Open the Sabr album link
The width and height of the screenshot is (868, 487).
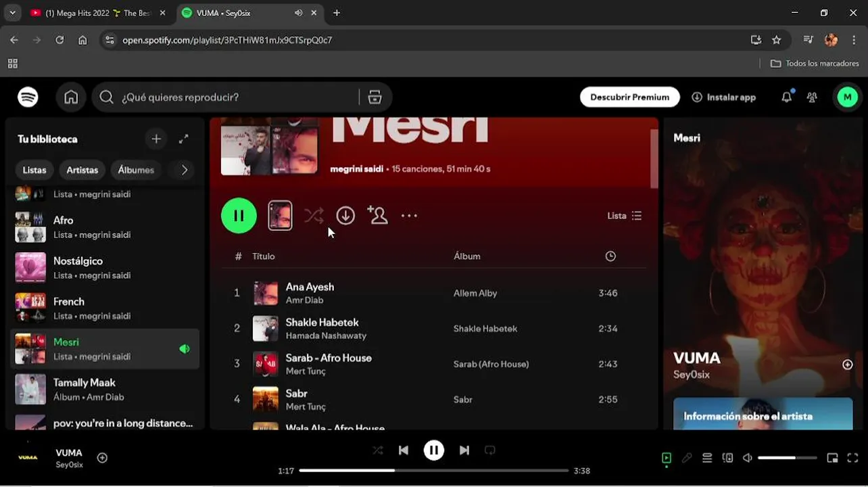tap(463, 400)
